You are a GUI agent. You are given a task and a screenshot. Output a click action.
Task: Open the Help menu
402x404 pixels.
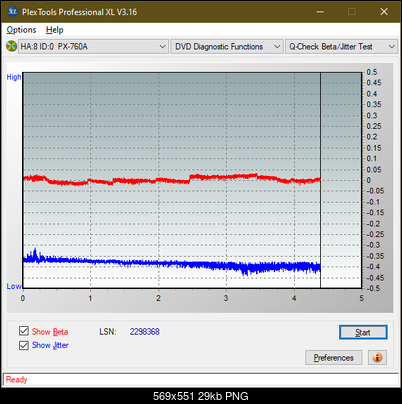click(x=55, y=30)
